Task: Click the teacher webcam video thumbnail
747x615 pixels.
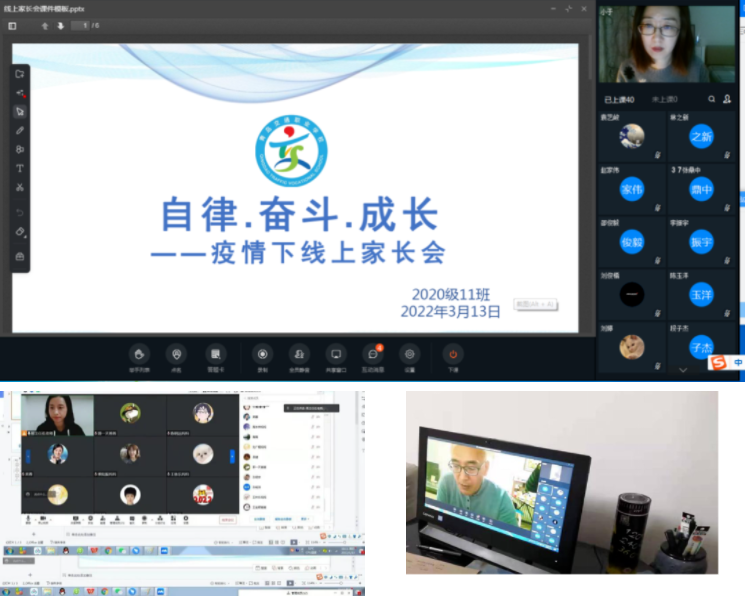Action: pos(666,44)
